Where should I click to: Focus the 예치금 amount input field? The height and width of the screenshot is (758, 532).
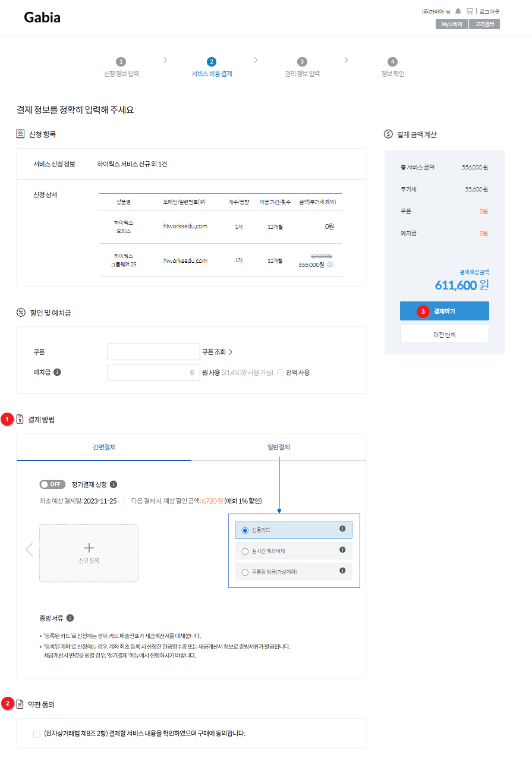(x=154, y=373)
